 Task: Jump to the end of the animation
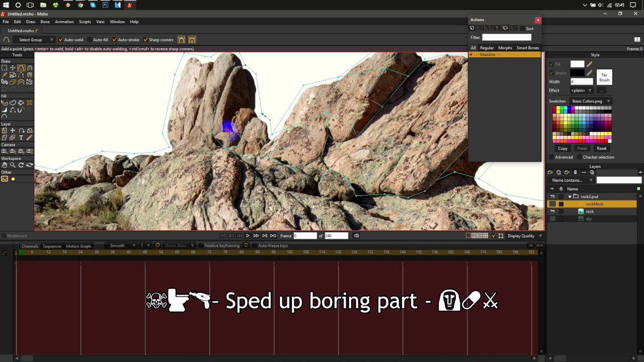click(x=273, y=235)
